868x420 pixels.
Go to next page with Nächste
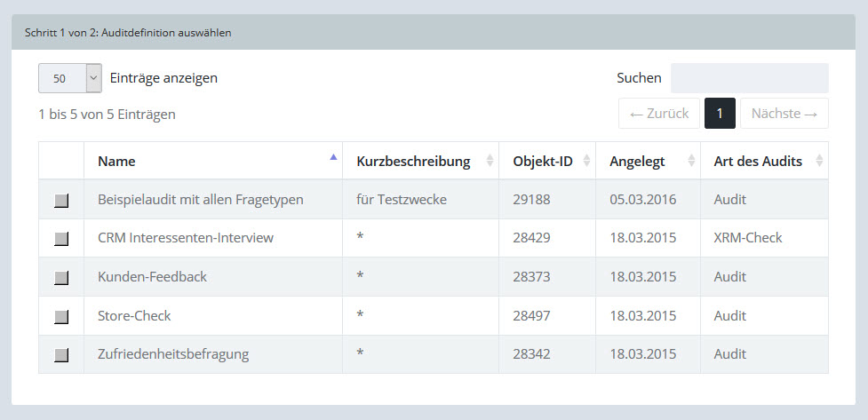tap(784, 114)
